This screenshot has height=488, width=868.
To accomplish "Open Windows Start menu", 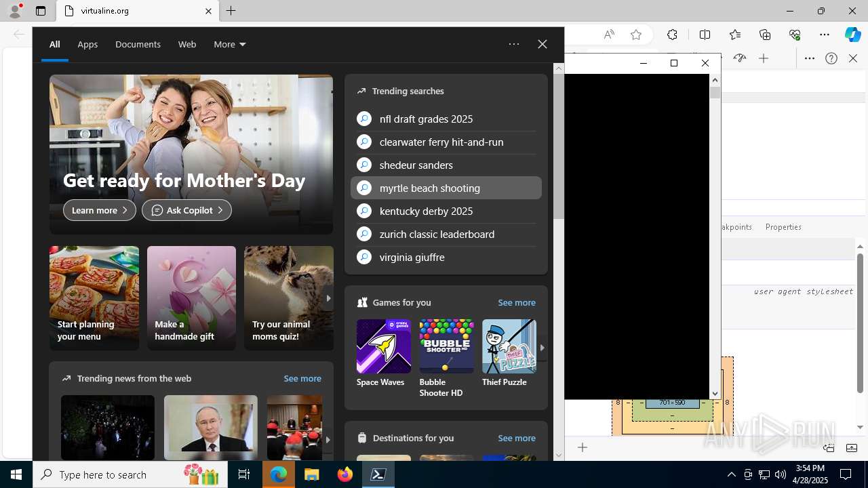I will click(16, 474).
